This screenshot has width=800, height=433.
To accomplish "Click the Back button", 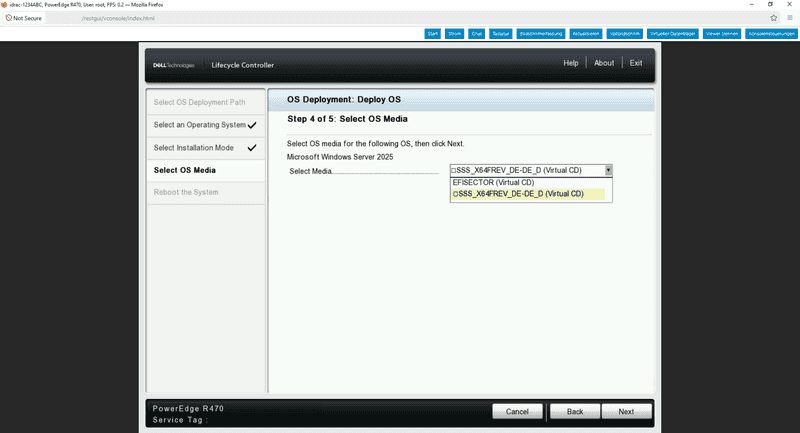I will 575,412.
